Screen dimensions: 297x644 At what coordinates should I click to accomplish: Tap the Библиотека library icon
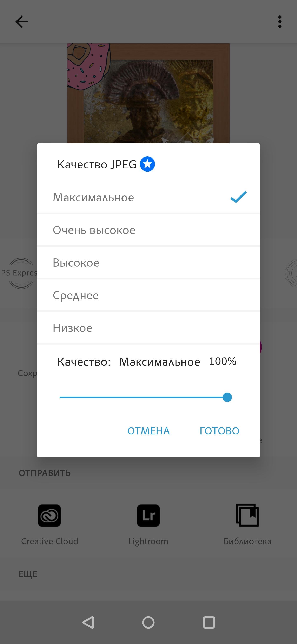click(x=247, y=515)
